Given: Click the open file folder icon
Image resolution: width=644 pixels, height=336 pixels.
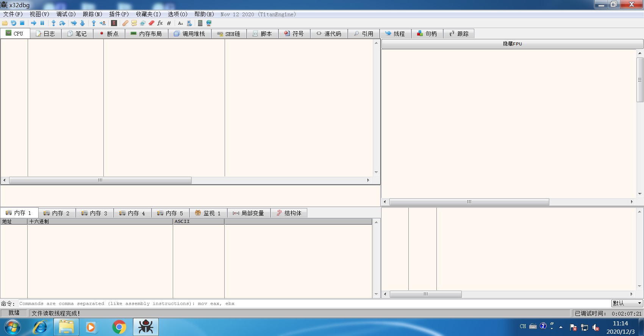Looking at the screenshot, I should tap(5, 23).
